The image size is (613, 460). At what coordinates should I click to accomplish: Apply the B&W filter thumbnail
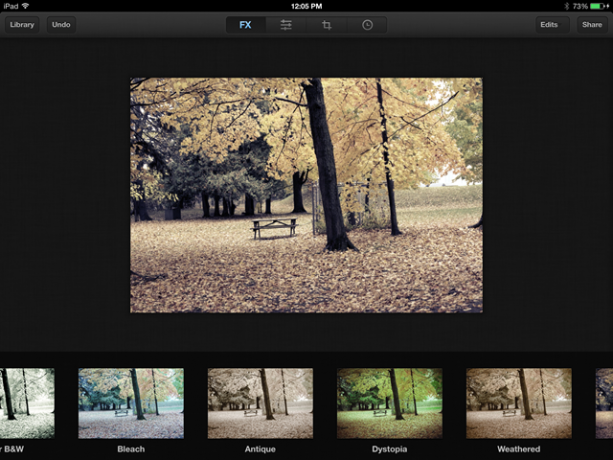click(27, 403)
